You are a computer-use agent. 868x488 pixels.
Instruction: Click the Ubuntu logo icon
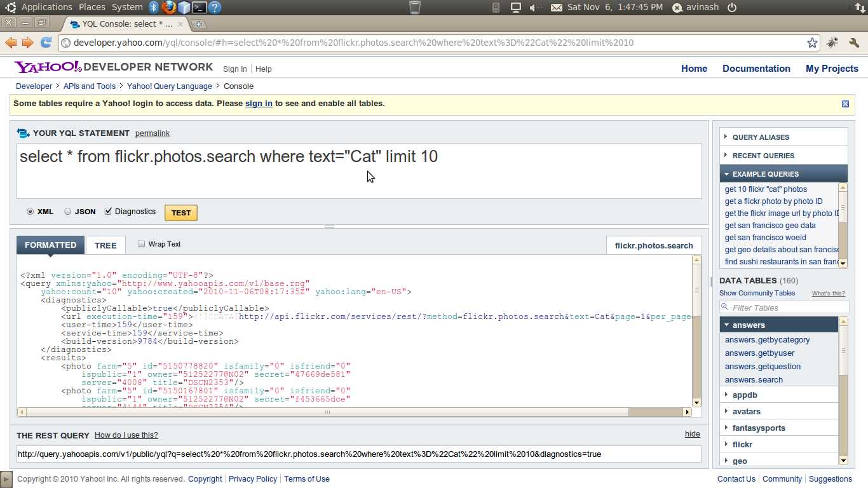[11, 8]
